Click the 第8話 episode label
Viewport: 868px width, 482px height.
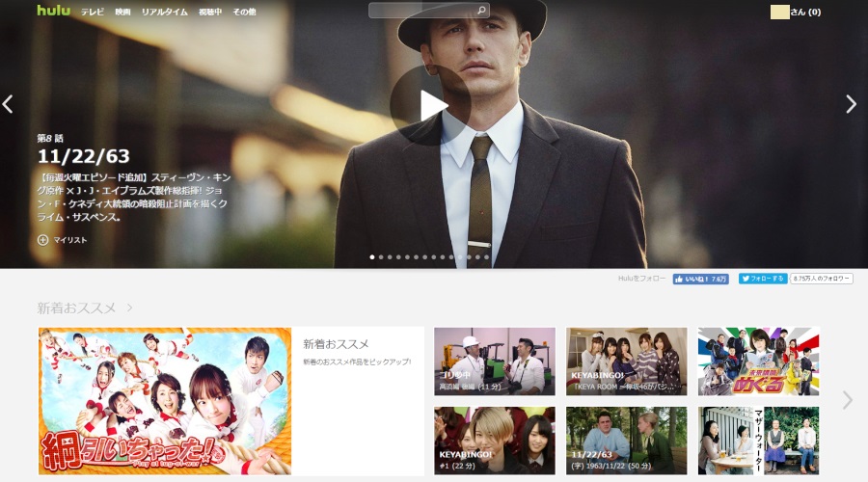(x=50, y=138)
